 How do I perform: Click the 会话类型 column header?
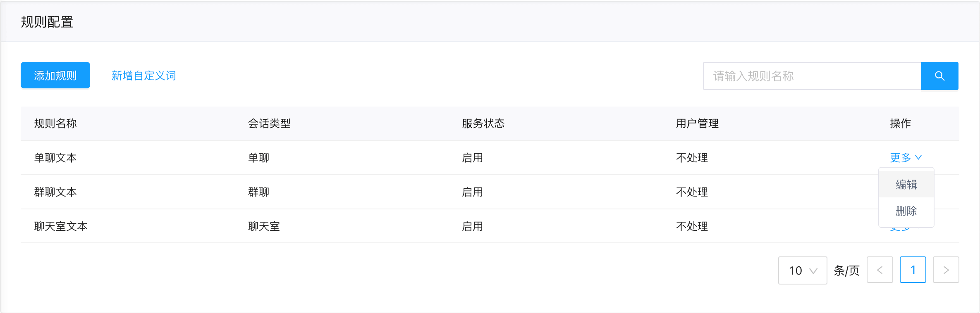point(269,123)
